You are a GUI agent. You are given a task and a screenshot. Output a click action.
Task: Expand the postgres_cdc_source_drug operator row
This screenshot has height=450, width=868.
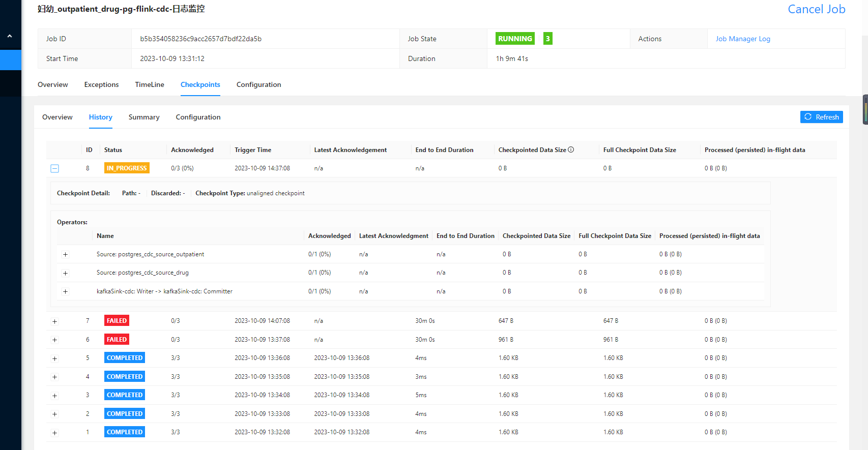pos(65,273)
